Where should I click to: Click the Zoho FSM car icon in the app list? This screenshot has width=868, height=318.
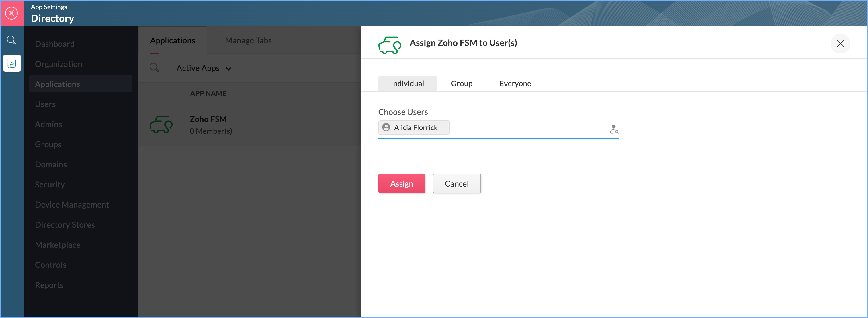coord(161,125)
